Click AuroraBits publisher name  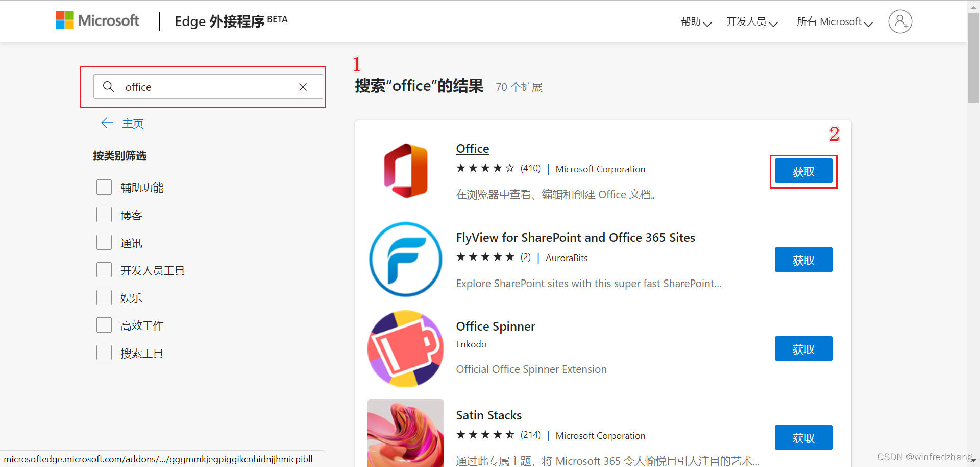(567, 258)
